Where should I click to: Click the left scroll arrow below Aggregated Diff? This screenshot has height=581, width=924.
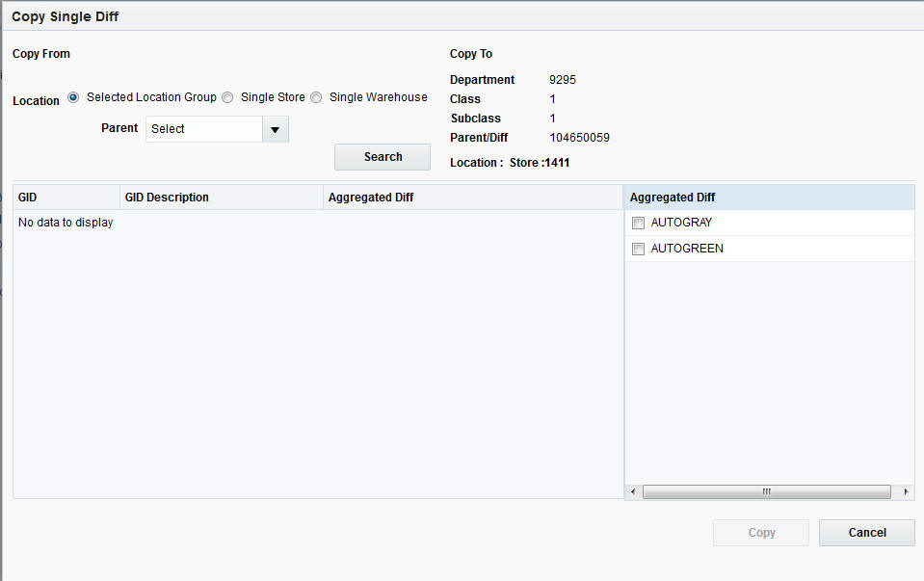631,491
